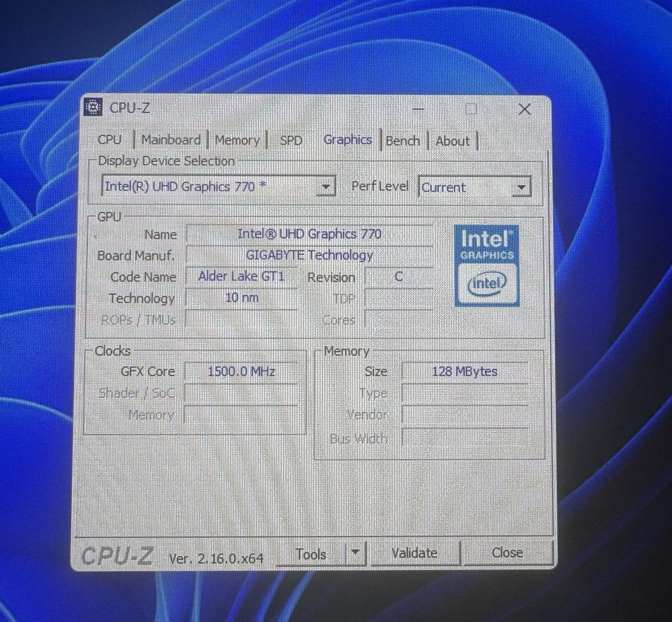Click the empty Memory clock field in Clocks
The height and width of the screenshot is (622, 672).
241,415
